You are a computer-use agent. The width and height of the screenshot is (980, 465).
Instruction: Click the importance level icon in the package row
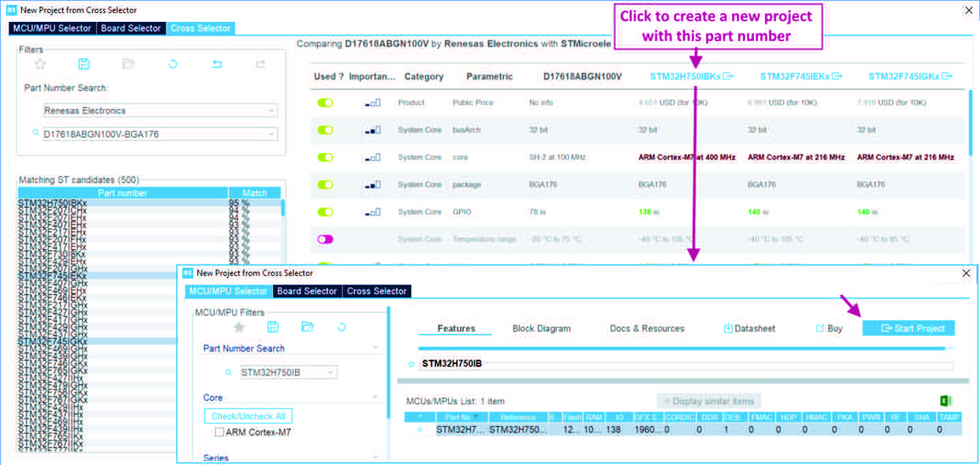click(x=372, y=185)
